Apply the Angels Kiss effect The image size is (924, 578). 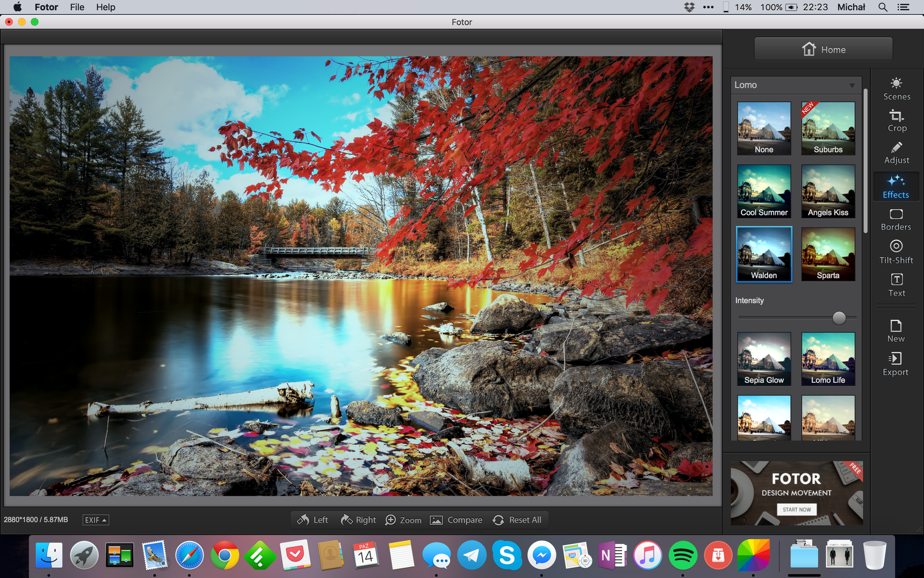click(828, 191)
